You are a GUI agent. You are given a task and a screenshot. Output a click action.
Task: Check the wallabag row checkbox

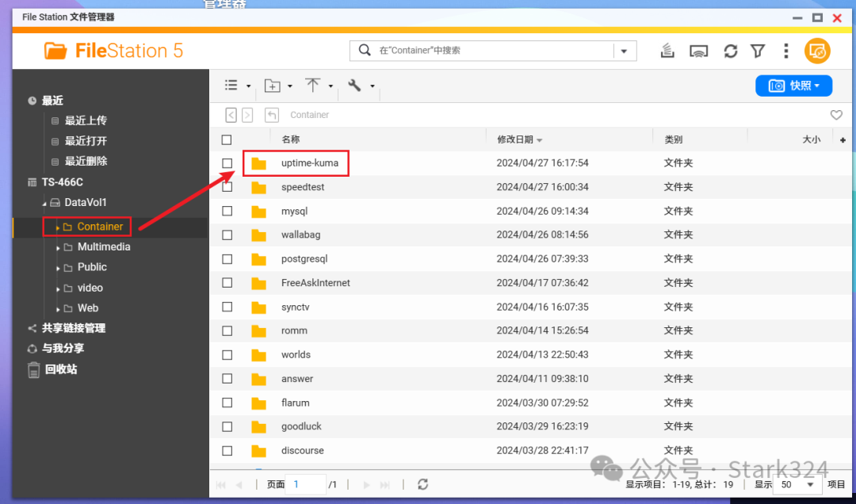point(227,235)
